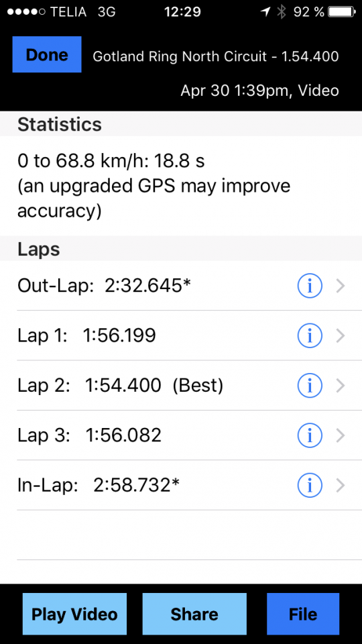Open the Share options
The image size is (362, 644).
194,614
